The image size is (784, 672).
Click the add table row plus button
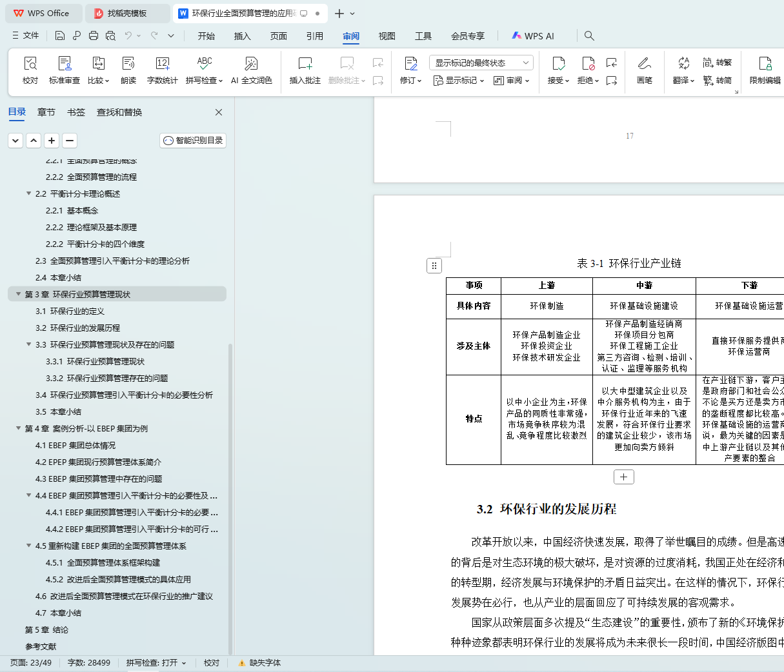pos(623,477)
